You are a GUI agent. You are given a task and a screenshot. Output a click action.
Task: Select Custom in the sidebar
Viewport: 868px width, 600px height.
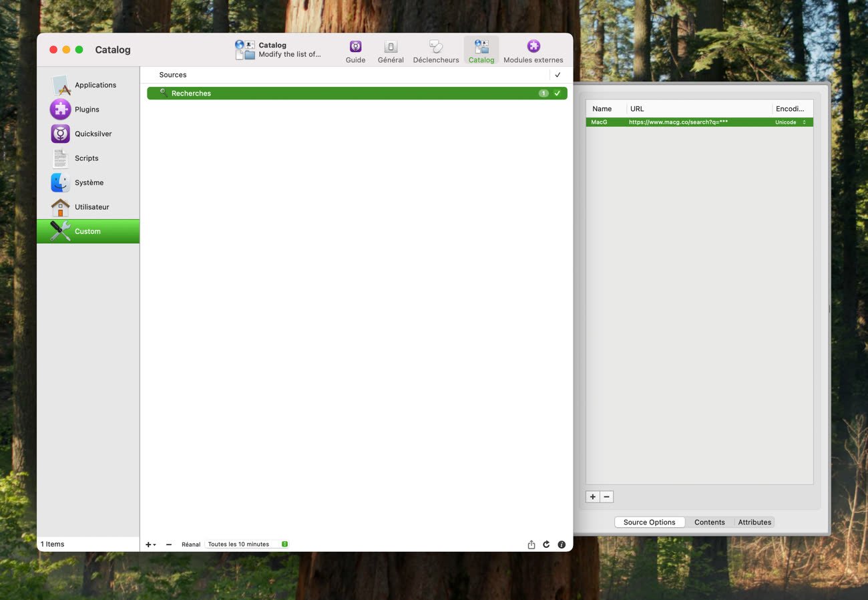[x=88, y=231]
